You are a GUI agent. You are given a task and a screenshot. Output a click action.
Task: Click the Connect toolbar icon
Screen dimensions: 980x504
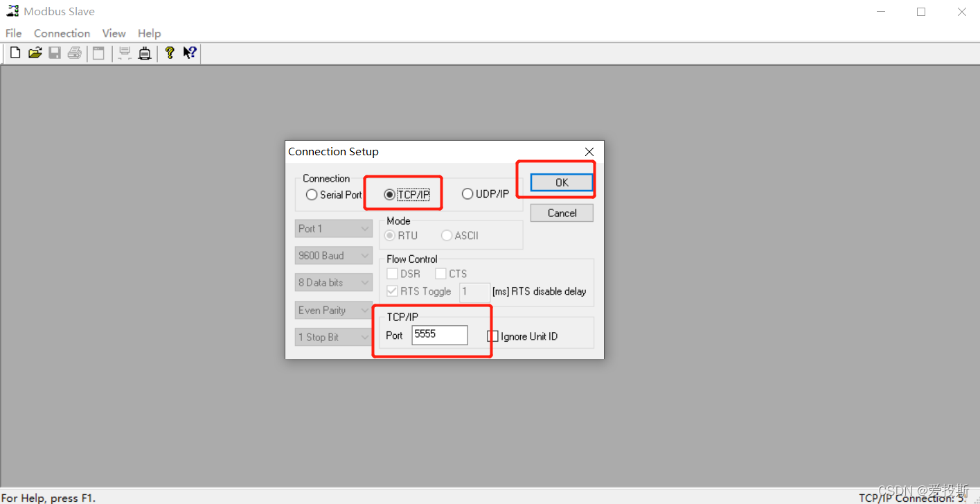[x=125, y=53]
